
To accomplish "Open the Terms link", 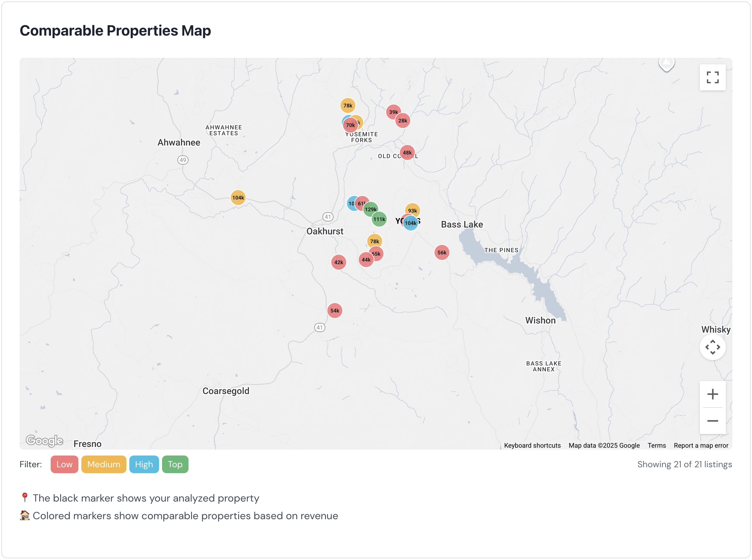I will point(656,445).
